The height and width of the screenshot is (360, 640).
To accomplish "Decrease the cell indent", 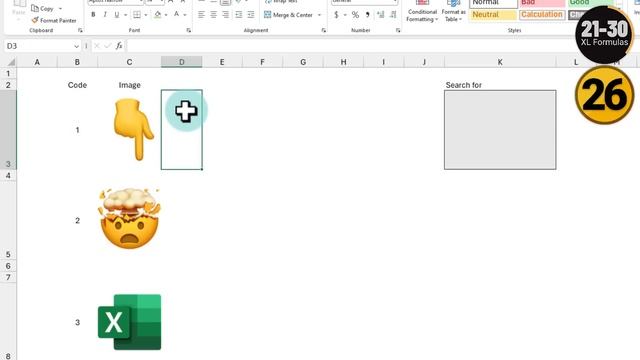I will (x=239, y=15).
